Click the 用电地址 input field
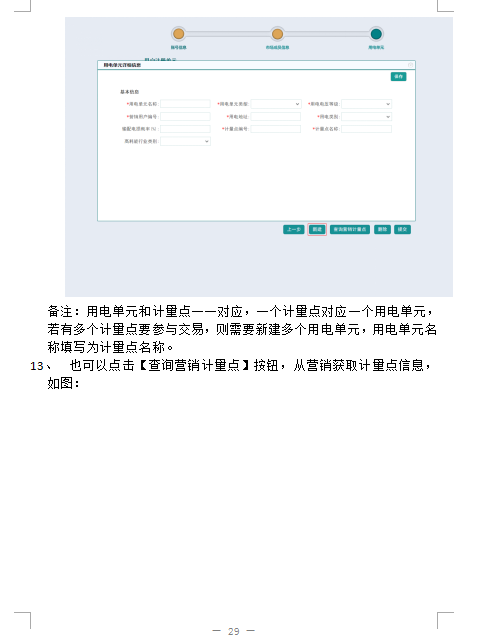495x644 pixels. (x=276, y=117)
